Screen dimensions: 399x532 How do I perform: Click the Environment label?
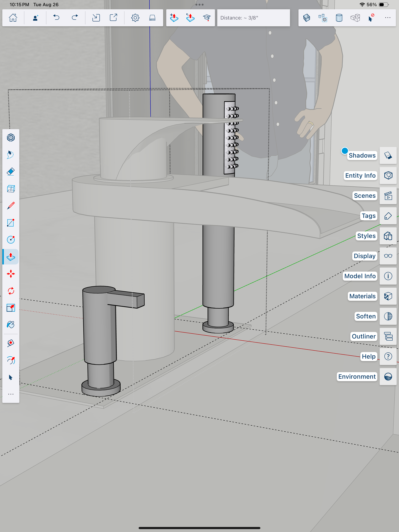point(357,376)
